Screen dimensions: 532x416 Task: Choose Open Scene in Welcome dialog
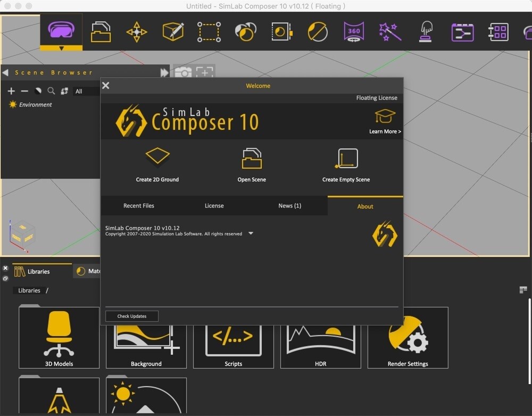(x=252, y=165)
